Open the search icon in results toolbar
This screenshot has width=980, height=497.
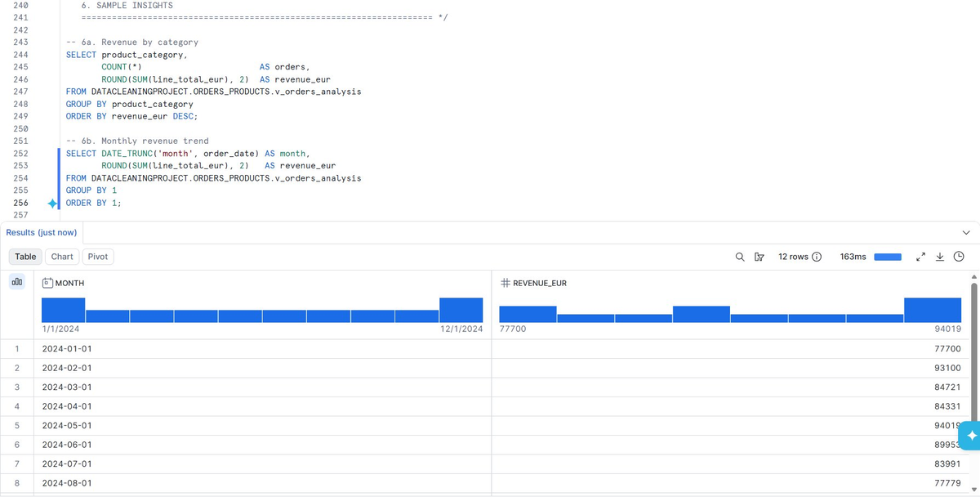(740, 257)
